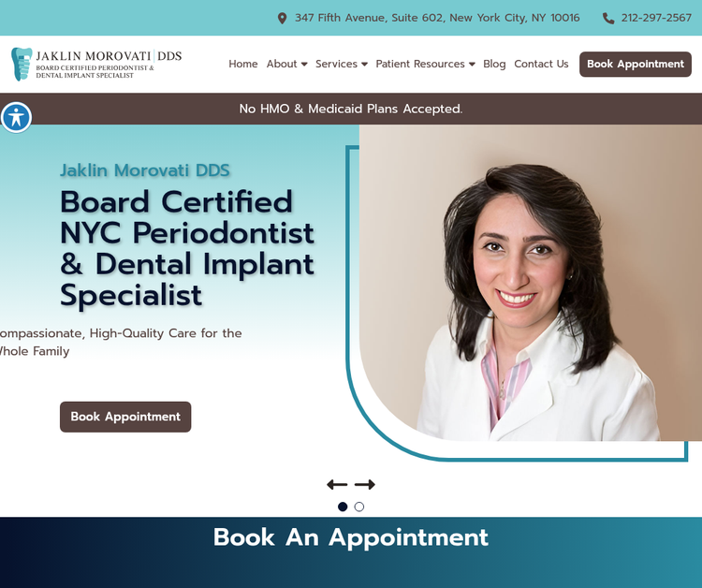Call the 212-297-2567 phone number

click(656, 18)
